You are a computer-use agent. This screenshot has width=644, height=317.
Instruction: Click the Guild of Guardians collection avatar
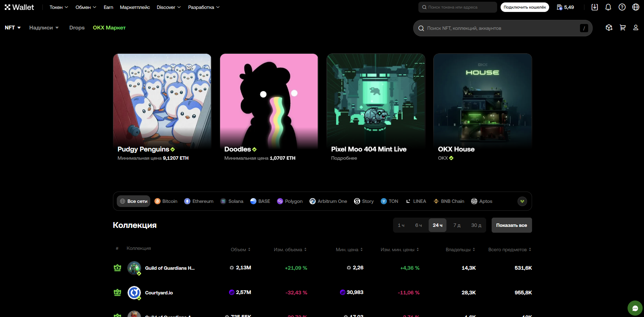tap(134, 268)
